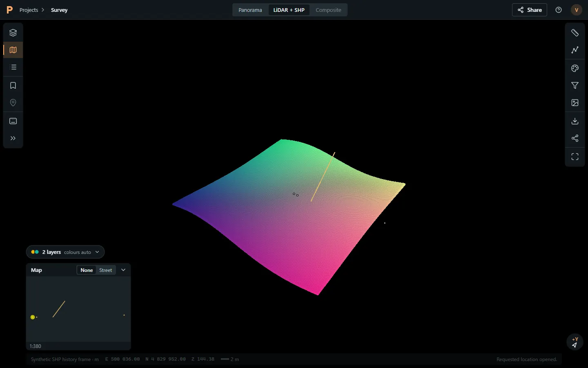This screenshot has height=368, width=588.
Task: Click the yellow dot marker in the minimap
Action: pos(33,317)
